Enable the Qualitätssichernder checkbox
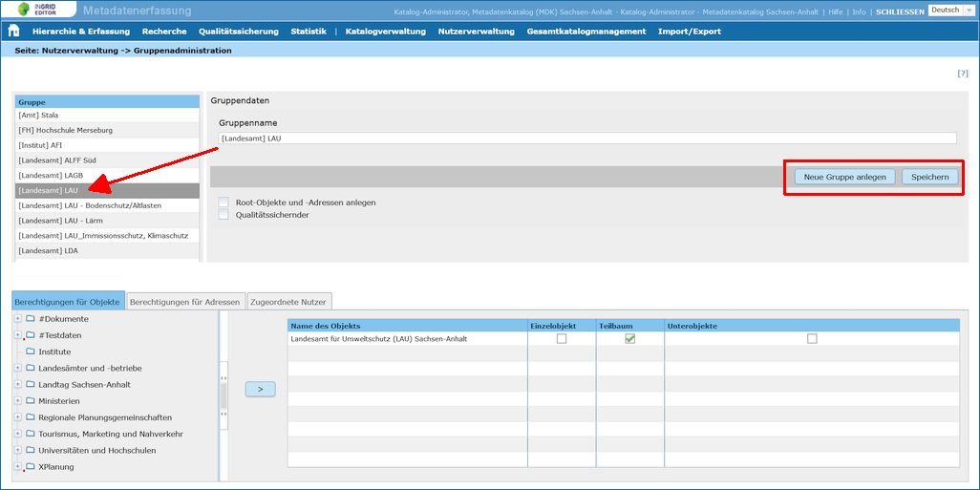 pos(224,215)
